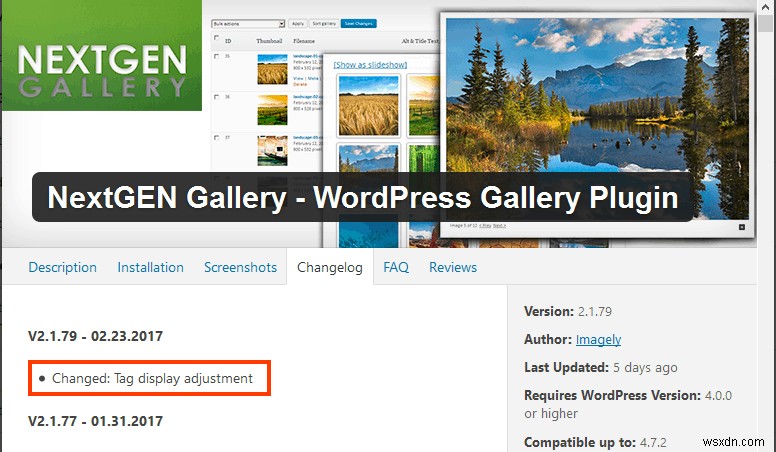Click the Apply button in banner screenshot

point(297,23)
